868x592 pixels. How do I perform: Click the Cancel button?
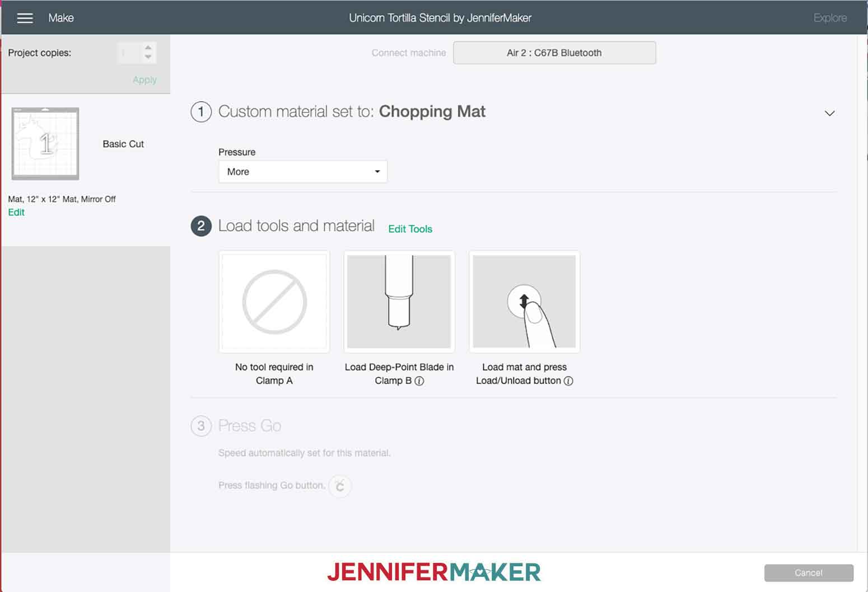[809, 572]
